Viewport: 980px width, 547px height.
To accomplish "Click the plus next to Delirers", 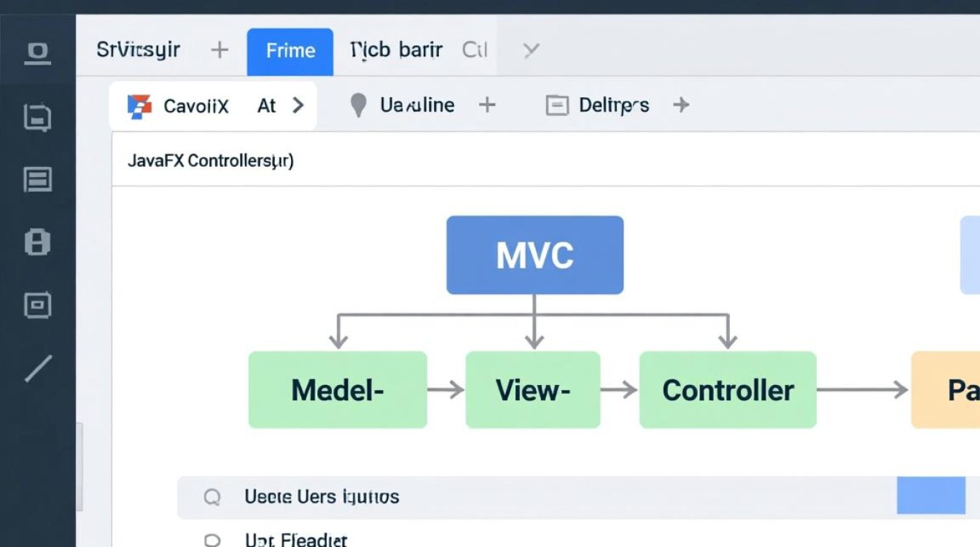I will point(681,106).
